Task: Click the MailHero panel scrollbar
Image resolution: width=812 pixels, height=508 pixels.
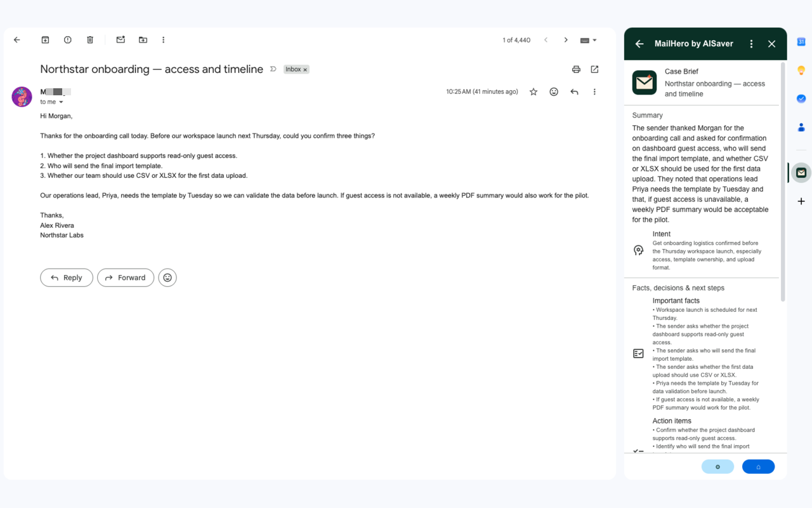Action: click(783, 182)
